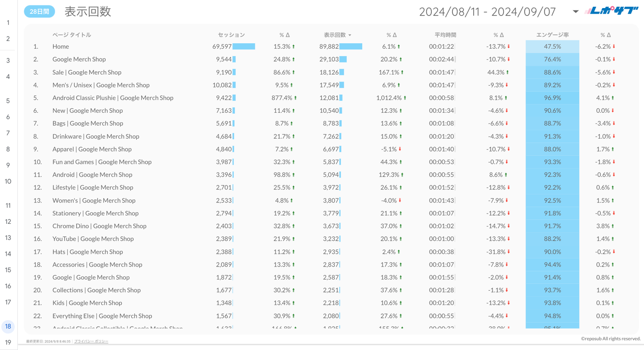The height and width of the screenshot is (350, 644).
Task: Click green up arrow beside 877.4%
Action: pyautogui.click(x=295, y=98)
